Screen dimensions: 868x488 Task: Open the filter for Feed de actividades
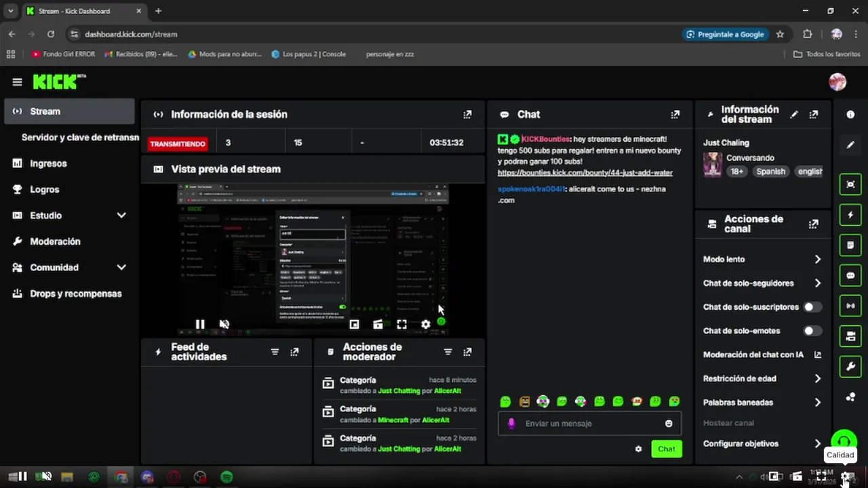[x=275, y=352]
